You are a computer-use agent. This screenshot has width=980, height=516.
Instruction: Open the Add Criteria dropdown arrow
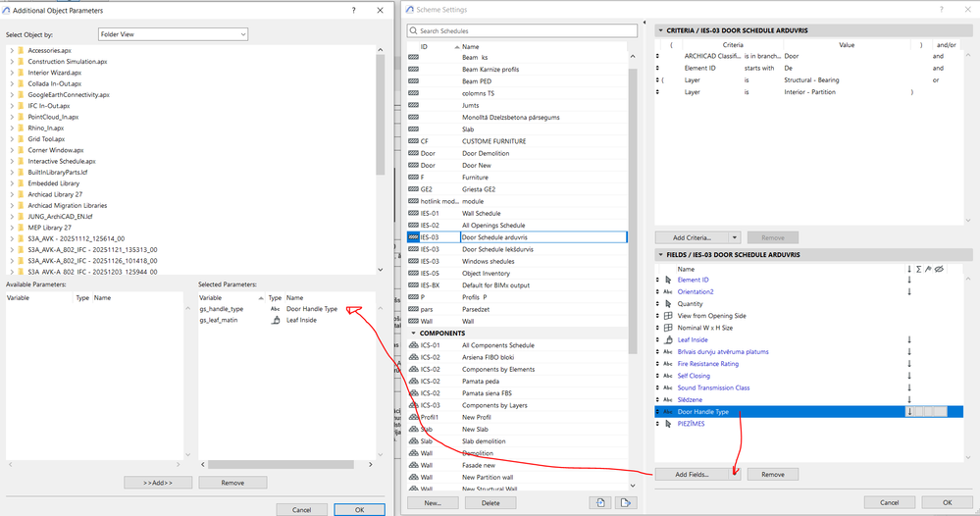point(735,237)
